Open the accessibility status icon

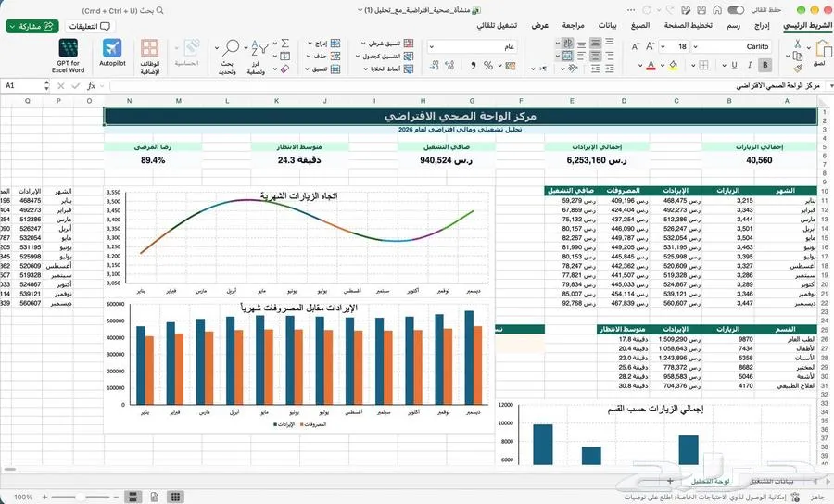pos(795,497)
